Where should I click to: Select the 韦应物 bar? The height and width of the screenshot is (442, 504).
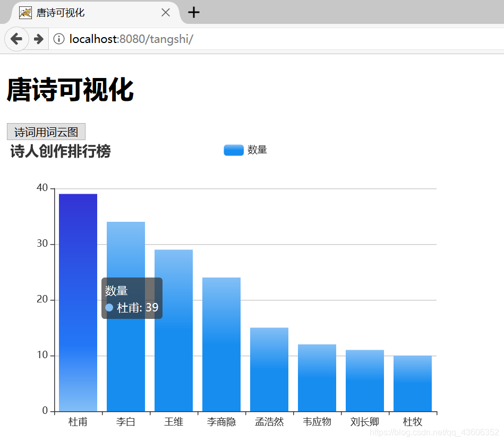(x=317, y=378)
